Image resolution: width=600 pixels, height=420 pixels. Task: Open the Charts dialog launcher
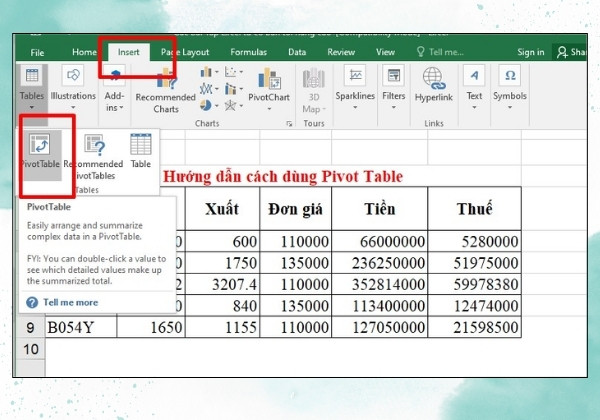point(289,124)
